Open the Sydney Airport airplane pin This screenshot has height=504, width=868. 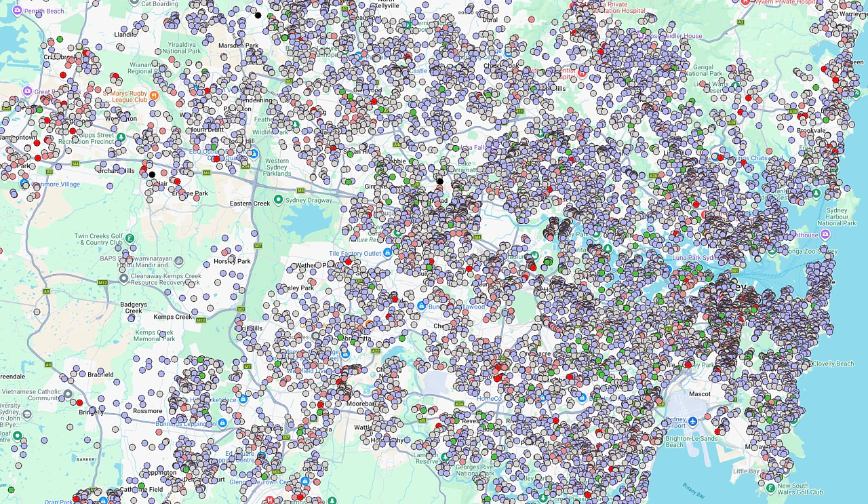pos(692,422)
